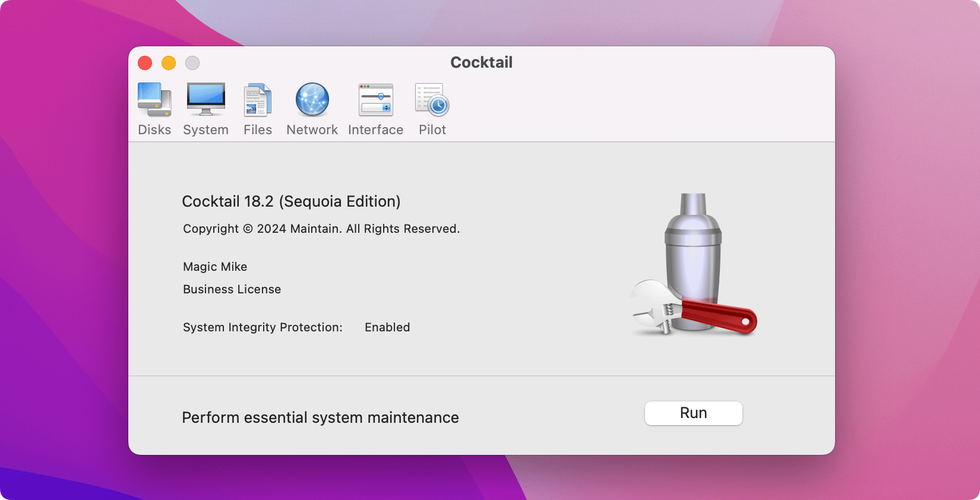
Task: Click the Business License text
Action: [232, 289]
